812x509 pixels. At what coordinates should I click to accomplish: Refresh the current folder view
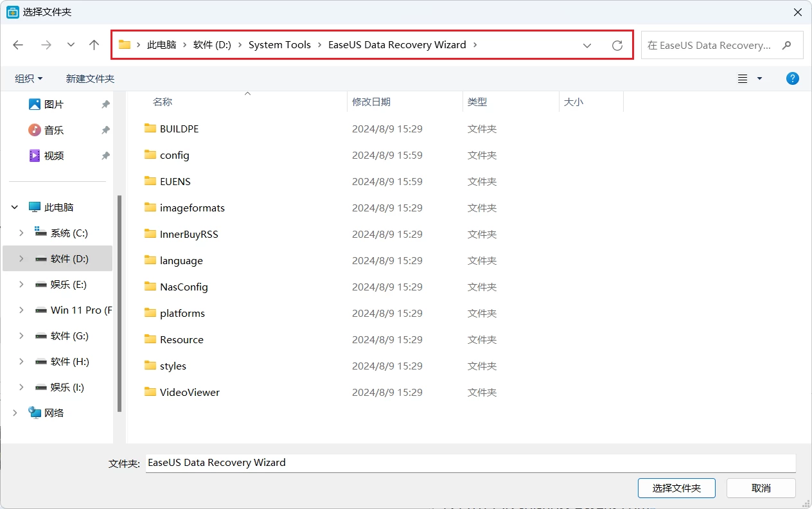(617, 45)
